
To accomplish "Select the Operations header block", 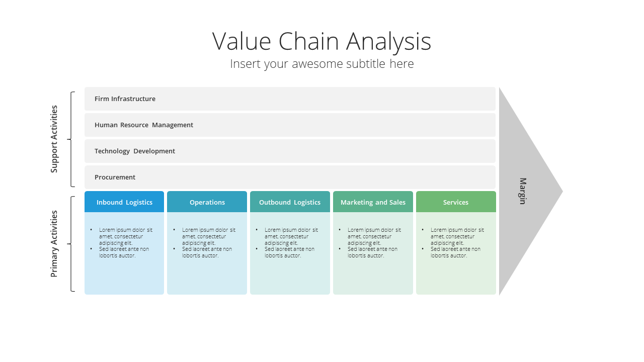I will 207,202.
